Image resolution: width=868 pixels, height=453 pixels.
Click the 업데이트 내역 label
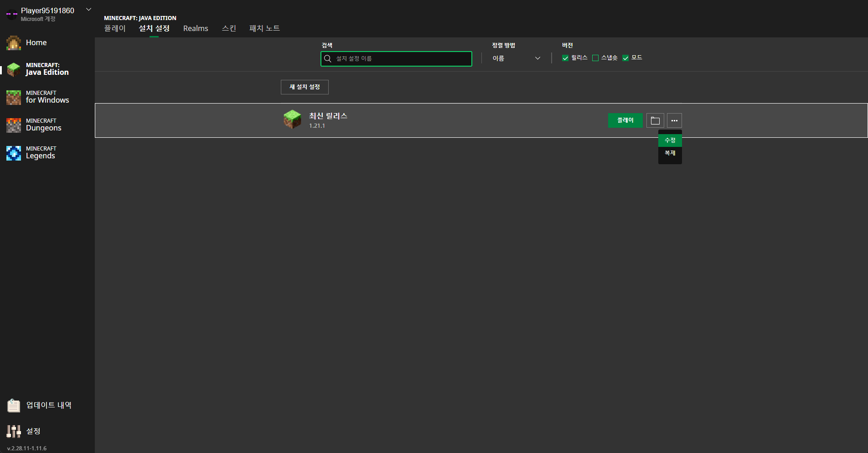pos(49,405)
